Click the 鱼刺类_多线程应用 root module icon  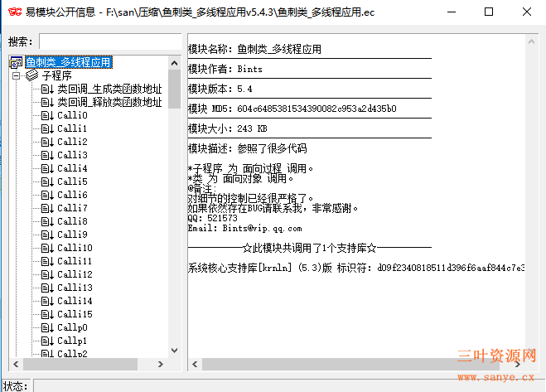pyautogui.click(x=16, y=63)
